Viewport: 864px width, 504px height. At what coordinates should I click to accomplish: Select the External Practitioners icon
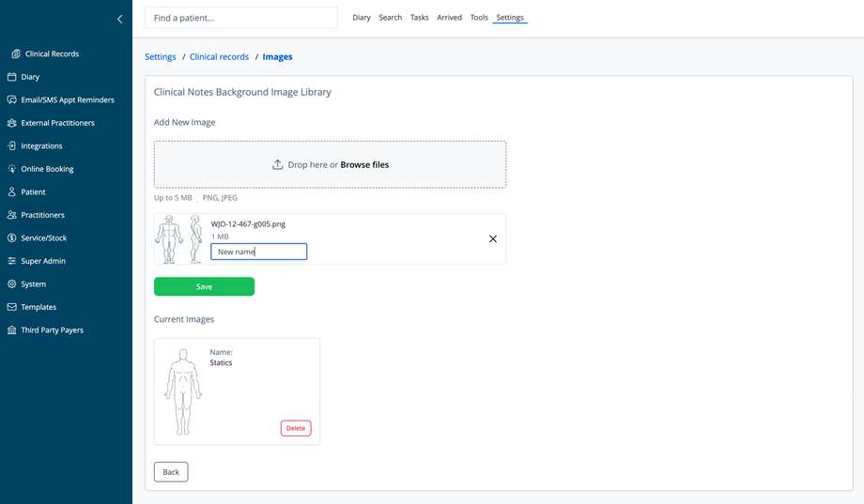pos(12,123)
